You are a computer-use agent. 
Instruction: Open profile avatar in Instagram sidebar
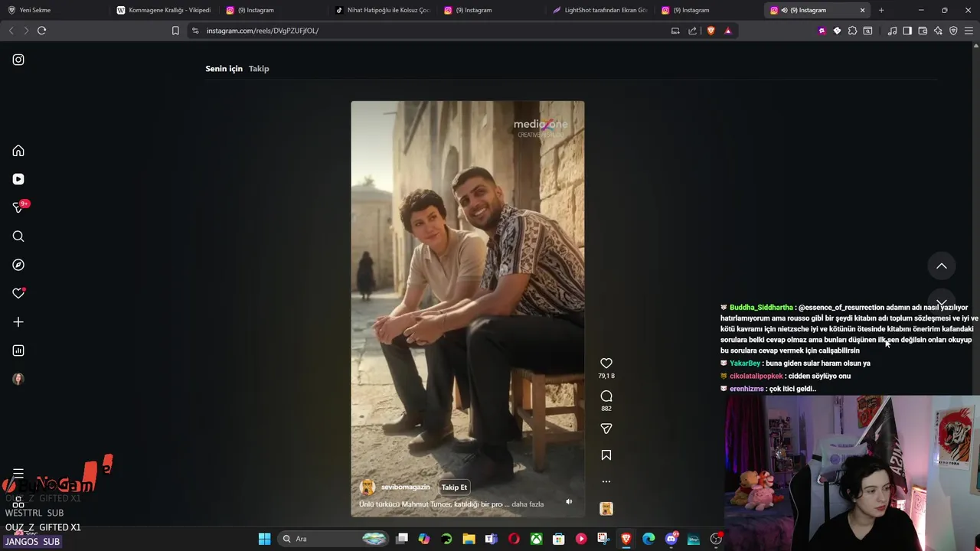[18, 379]
